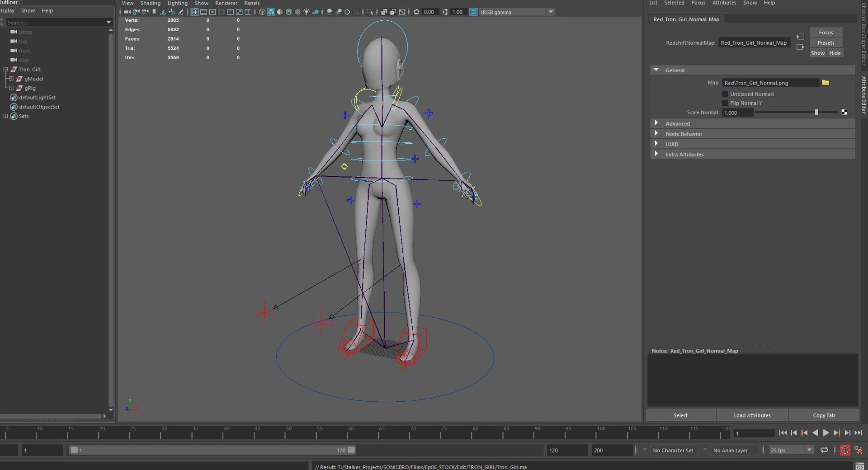Open the map file folder browser icon
Screen dimensions: 868x470
click(826, 83)
